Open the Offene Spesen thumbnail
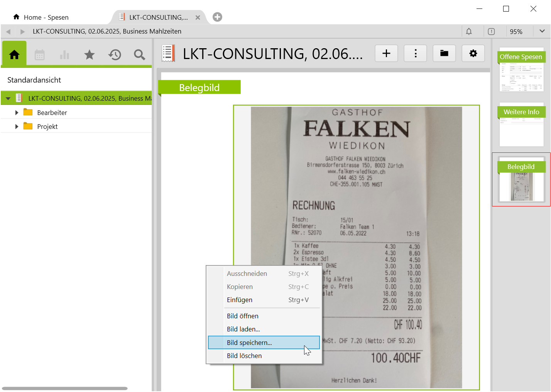This screenshot has height=392, width=551. [x=521, y=69]
